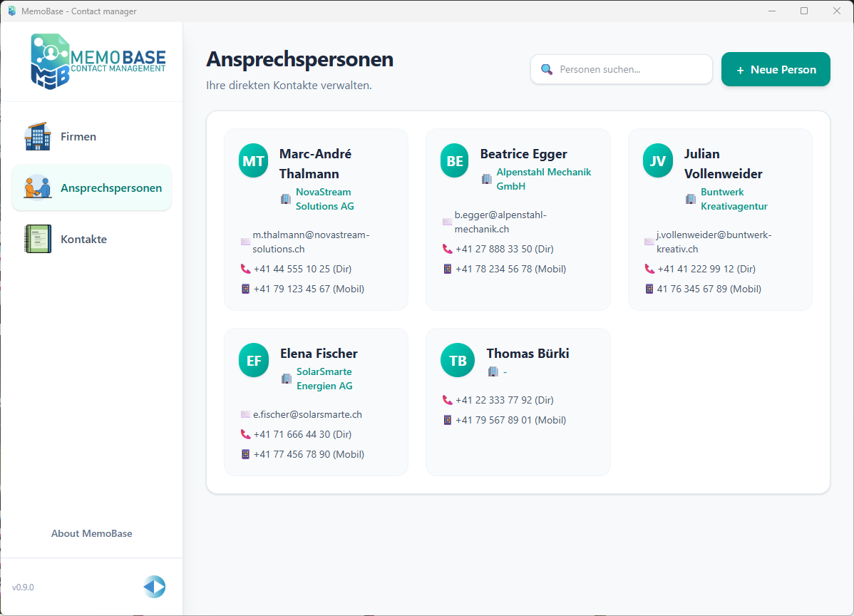Click the TB avatar of Thomas Bürki
854x616 pixels.
(458, 360)
